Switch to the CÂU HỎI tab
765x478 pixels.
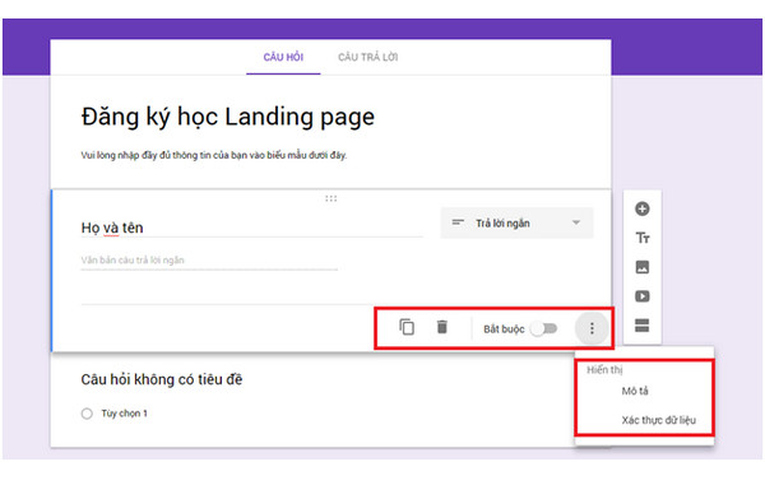283,57
